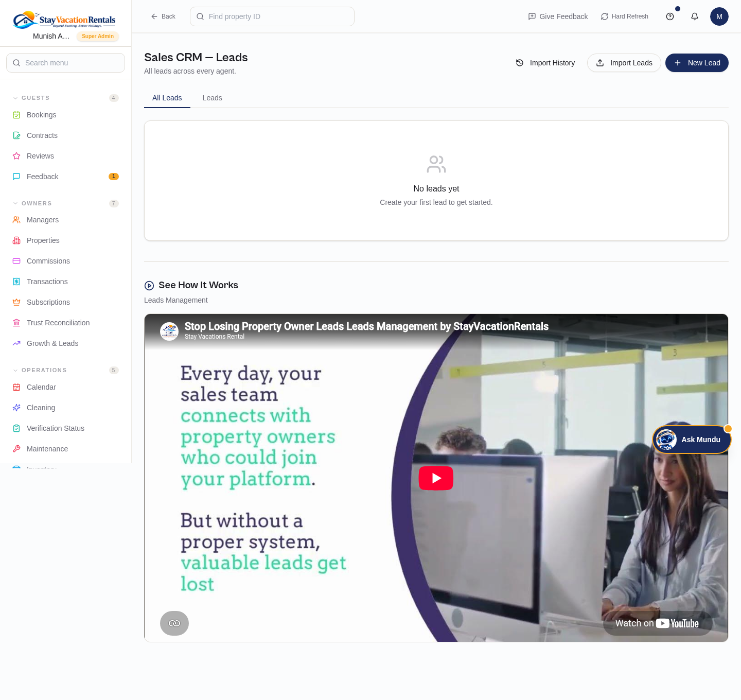Click the Transactions receipt icon
The width and height of the screenshot is (741, 700).
point(16,282)
